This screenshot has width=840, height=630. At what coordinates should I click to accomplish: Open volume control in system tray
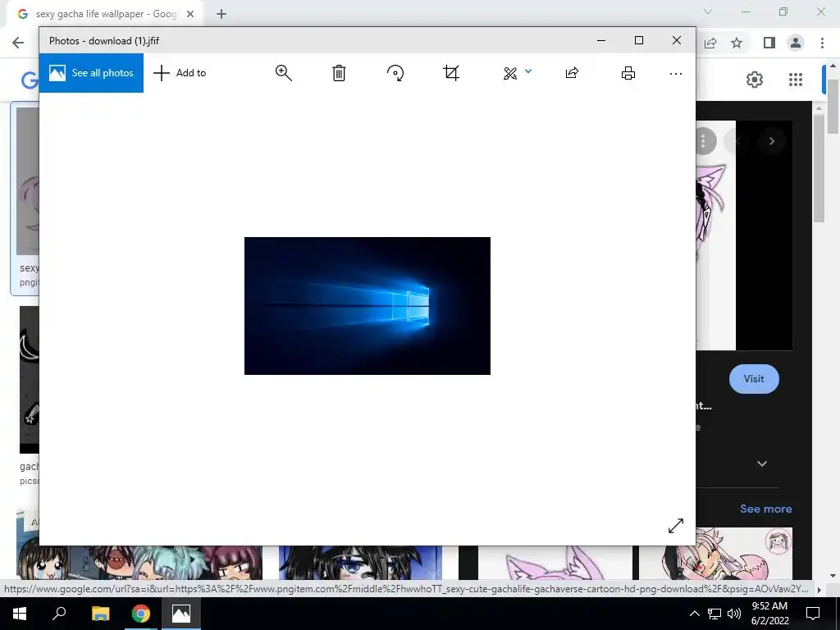734,614
